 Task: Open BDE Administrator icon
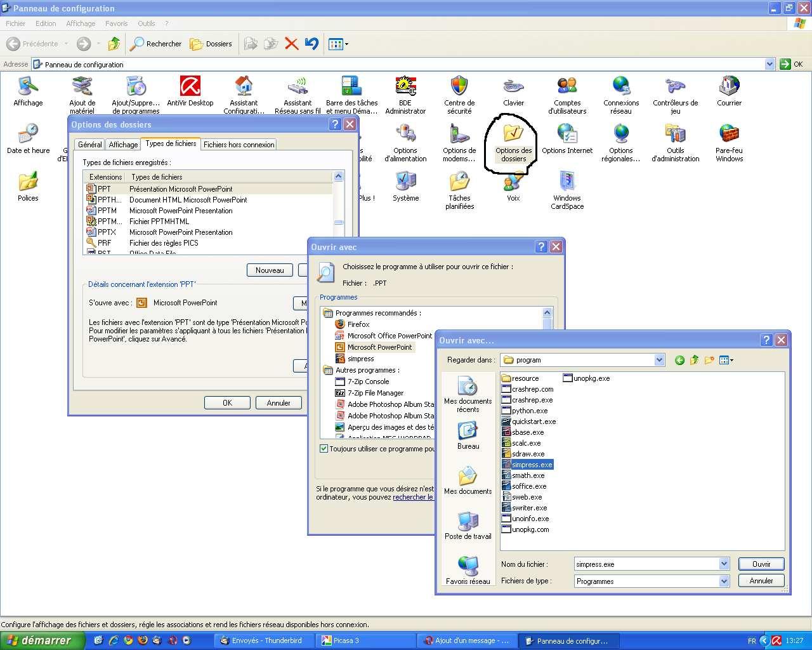click(405, 95)
